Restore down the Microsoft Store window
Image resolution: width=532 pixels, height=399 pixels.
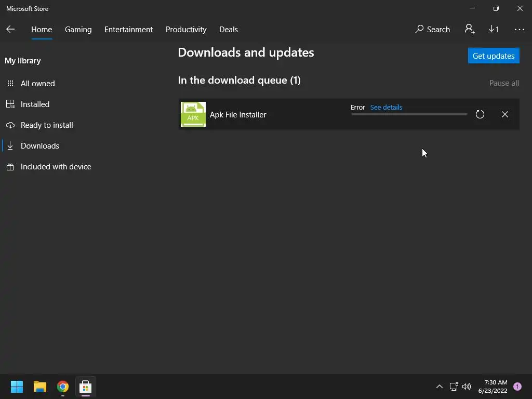tap(496, 8)
